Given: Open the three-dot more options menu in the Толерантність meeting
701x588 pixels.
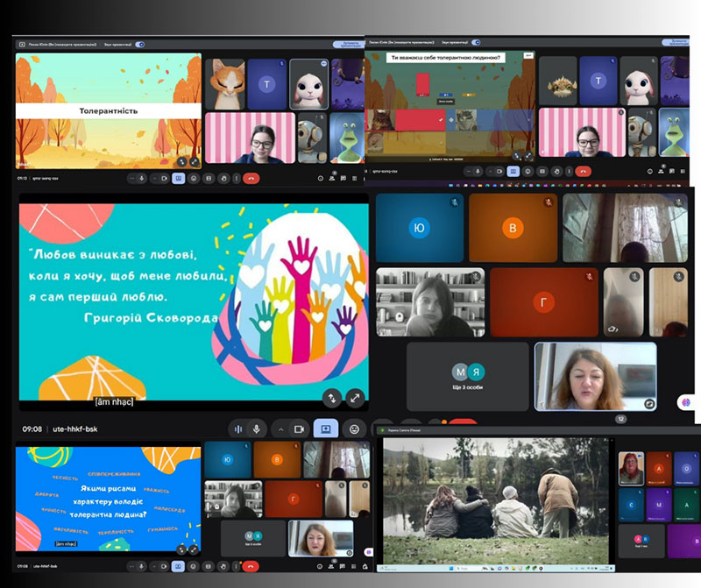Looking at the screenshot, I should click(237, 178).
